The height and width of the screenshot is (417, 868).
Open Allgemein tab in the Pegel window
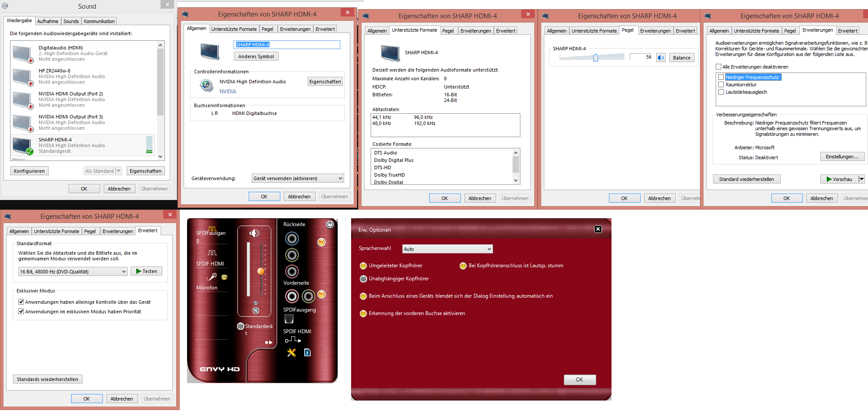click(x=556, y=31)
